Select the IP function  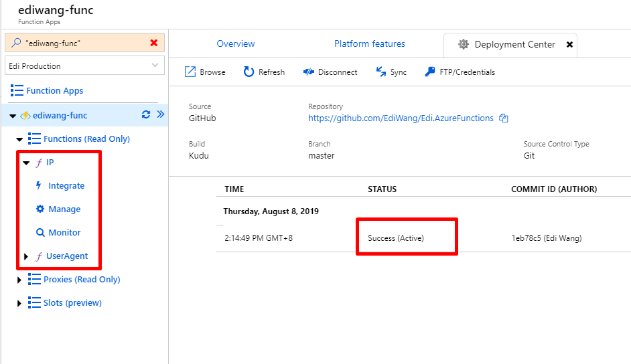point(50,163)
